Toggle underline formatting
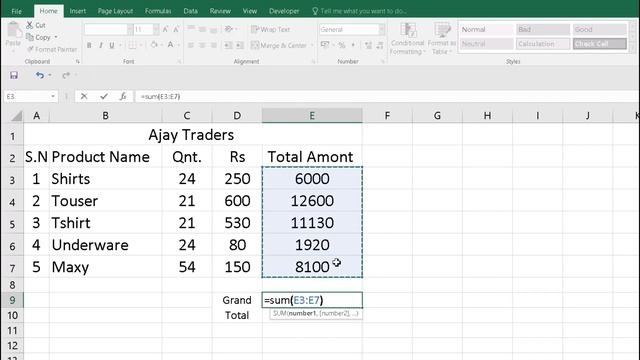The height and width of the screenshot is (360, 640). tap(111, 45)
